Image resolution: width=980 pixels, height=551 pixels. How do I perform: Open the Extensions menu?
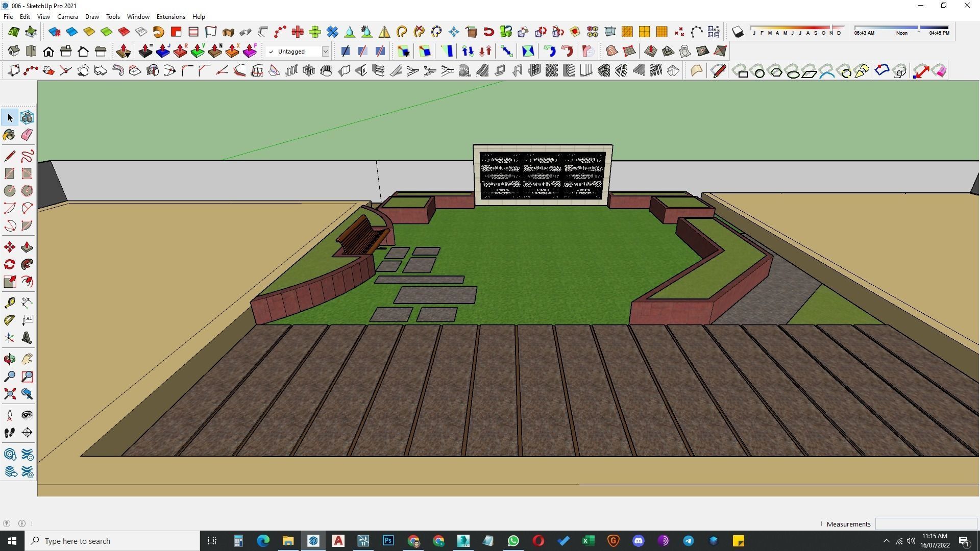click(x=170, y=17)
